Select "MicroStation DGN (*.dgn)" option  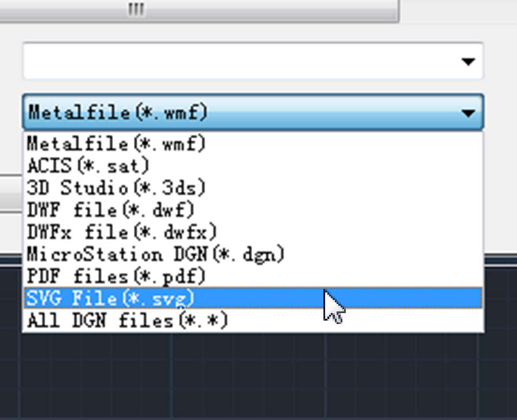click(155, 254)
